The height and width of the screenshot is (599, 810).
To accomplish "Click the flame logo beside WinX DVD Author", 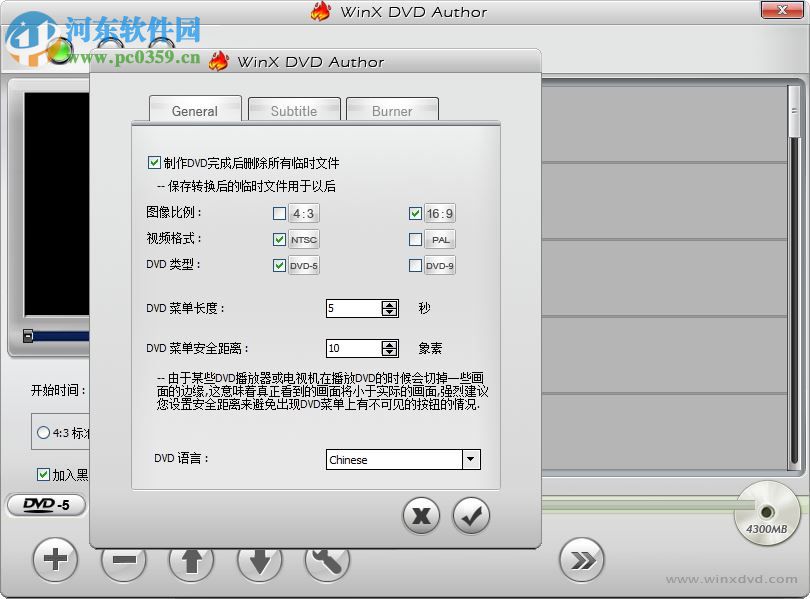I will pos(217,62).
